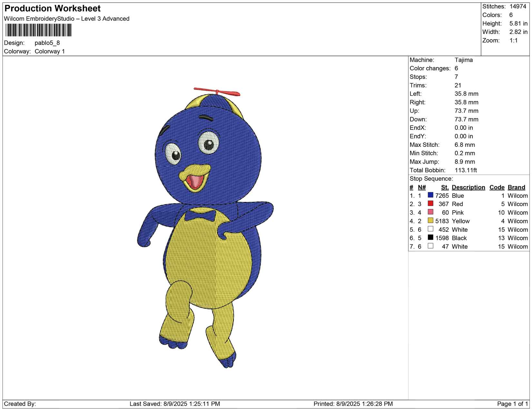Click the Colorway 1 value

[50, 52]
